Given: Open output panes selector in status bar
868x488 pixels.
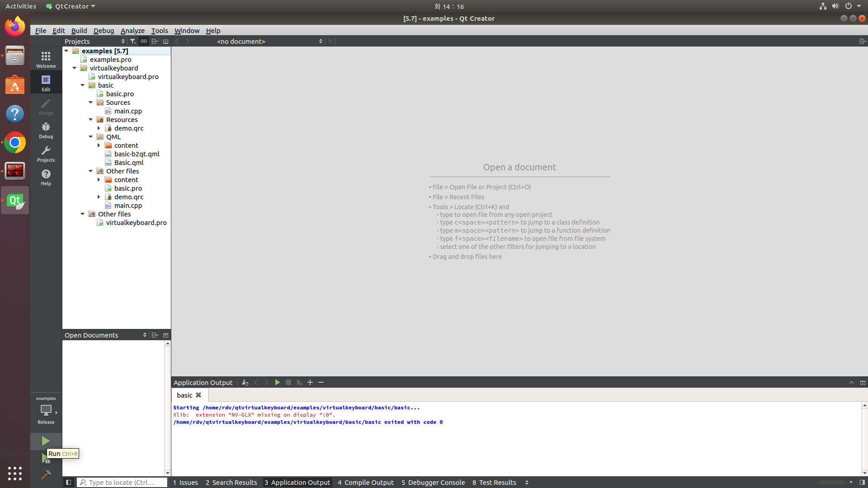Looking at the screenshot, I should (x=527, y=482).
